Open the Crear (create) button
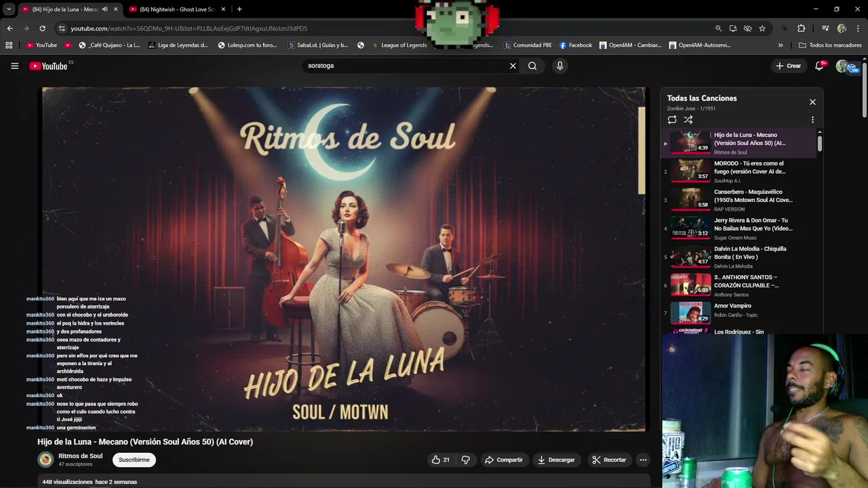Viewport: 868px width, 488px height. [x=789, y=66]
